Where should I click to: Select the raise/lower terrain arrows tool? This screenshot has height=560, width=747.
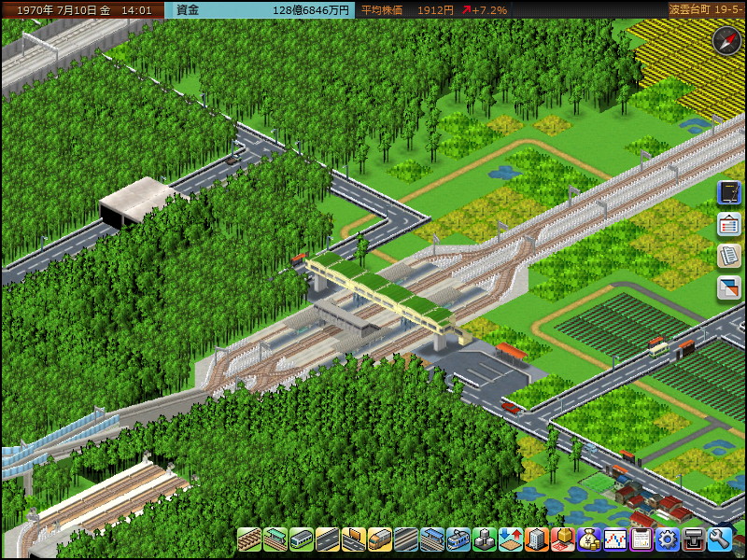click(x=511, y=539)
